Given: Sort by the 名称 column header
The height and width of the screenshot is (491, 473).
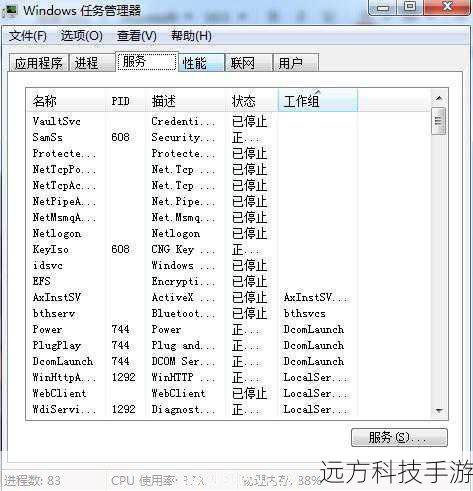Looking at the screenshot, I should coord(65,100).
